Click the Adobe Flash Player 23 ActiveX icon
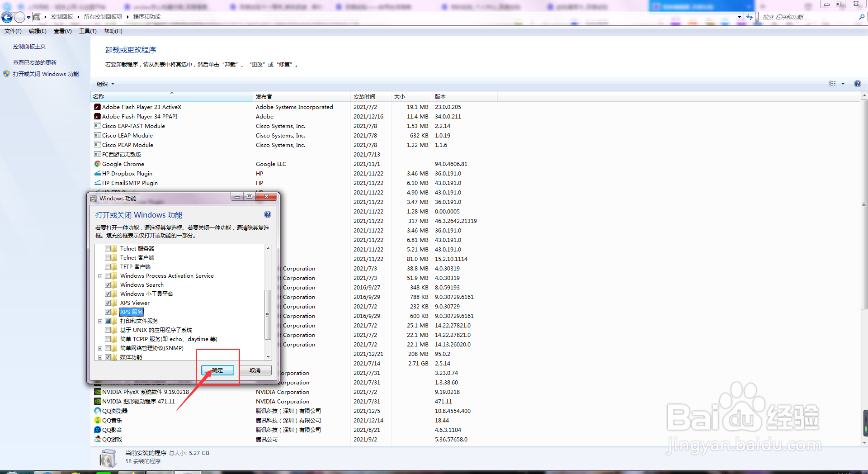Viewport: 868px width, 474px height. (x=97, y=107)
